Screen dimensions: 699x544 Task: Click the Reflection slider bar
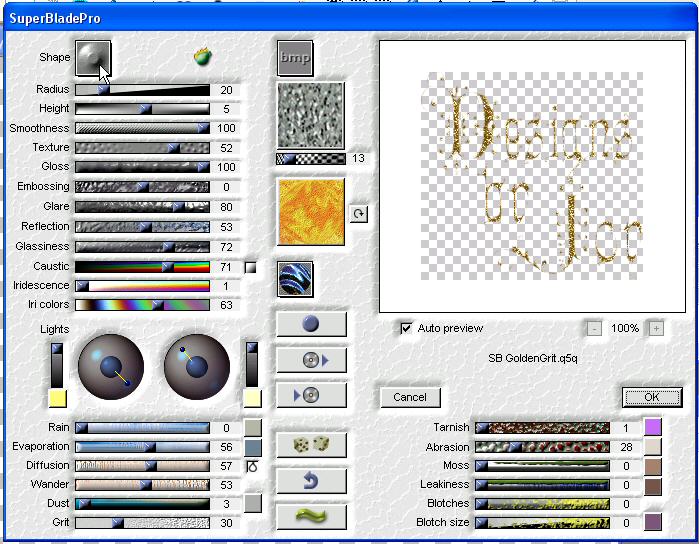click(x=142, y=227)
